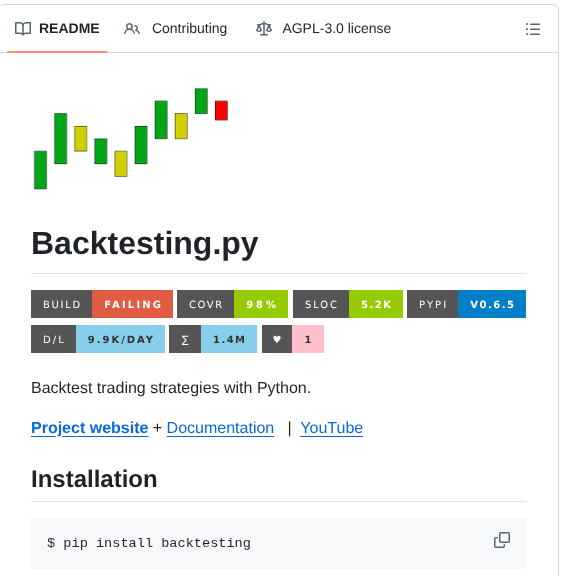This screenshot has height=576, width=576.
Task: Open the Documentation link
Action: point(220,428)
